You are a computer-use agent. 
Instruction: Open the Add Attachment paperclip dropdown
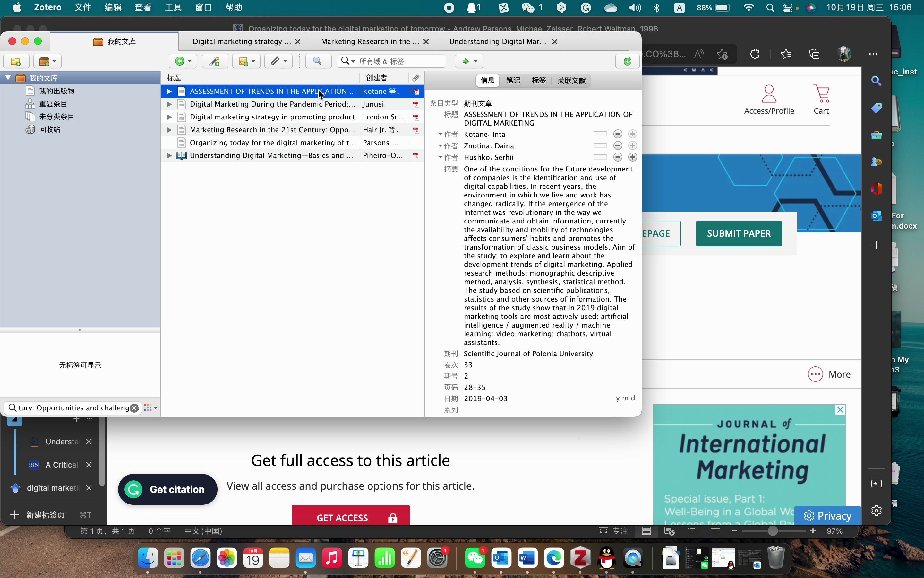click(278, 61)
